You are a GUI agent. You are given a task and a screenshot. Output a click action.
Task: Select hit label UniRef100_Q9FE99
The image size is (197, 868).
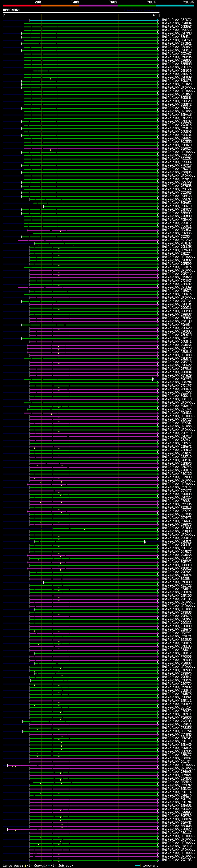pos(177,264)
